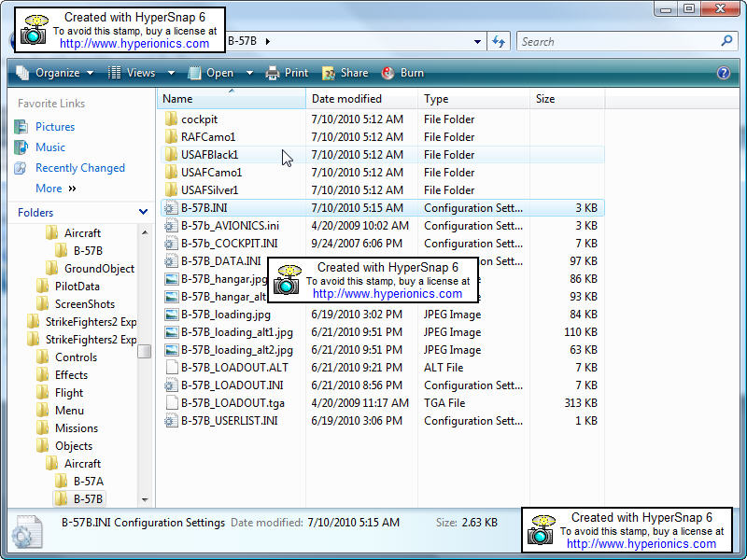Open the Organize menu
This screenshot has width=747, height=560.
(55, 73)
